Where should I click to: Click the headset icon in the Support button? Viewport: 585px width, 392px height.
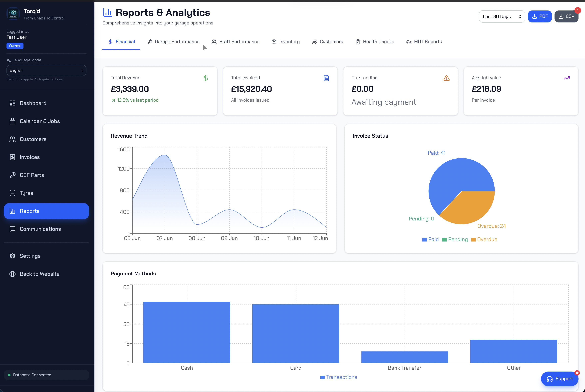(550, 379)
